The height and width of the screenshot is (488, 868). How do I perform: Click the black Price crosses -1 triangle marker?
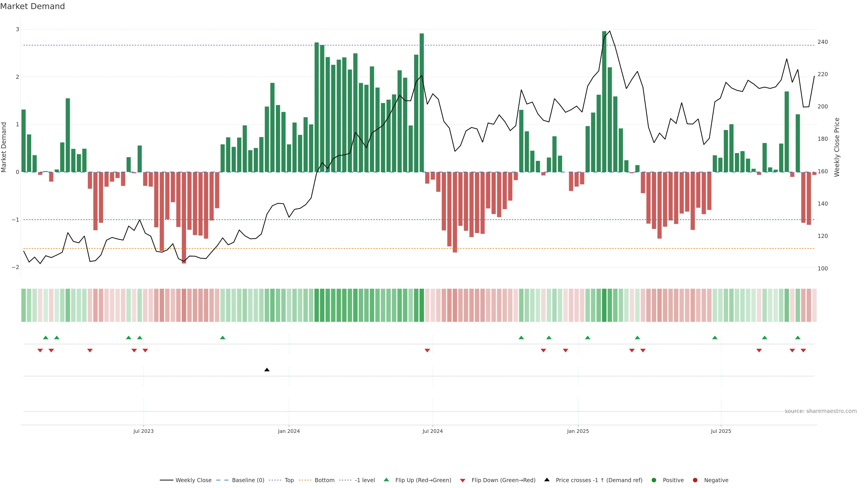267,370
